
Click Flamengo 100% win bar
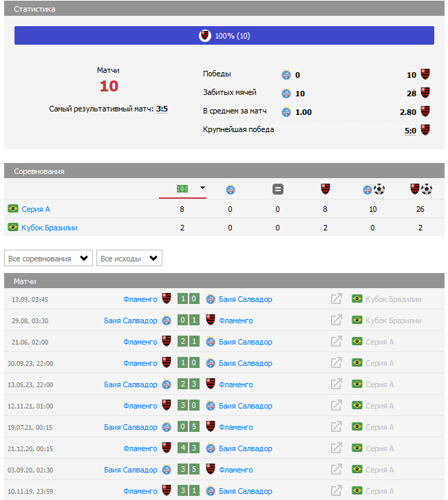click(224, 36)
